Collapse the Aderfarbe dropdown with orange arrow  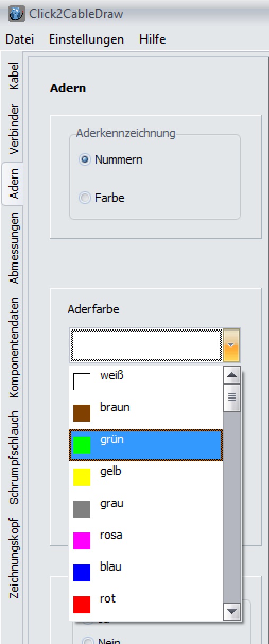click(231, 345)
